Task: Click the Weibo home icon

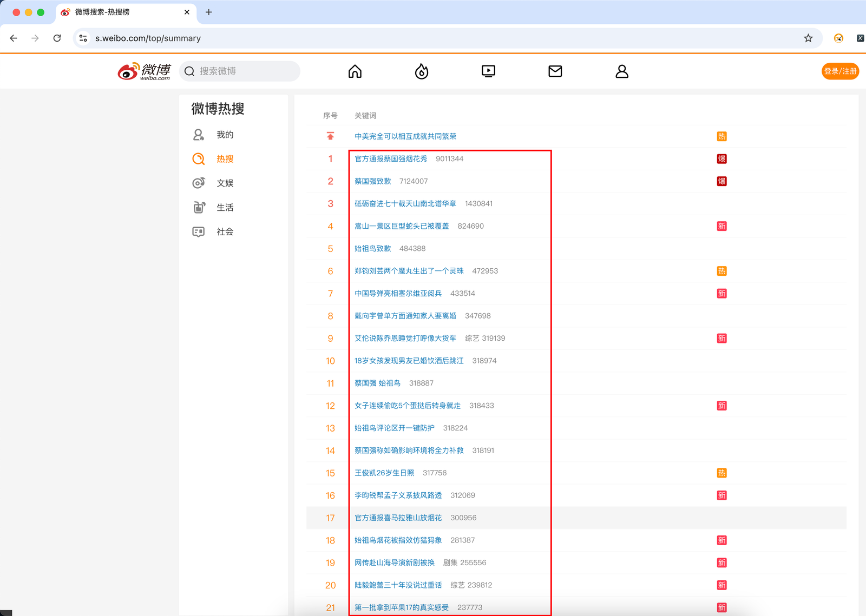Action: point(355,71)
